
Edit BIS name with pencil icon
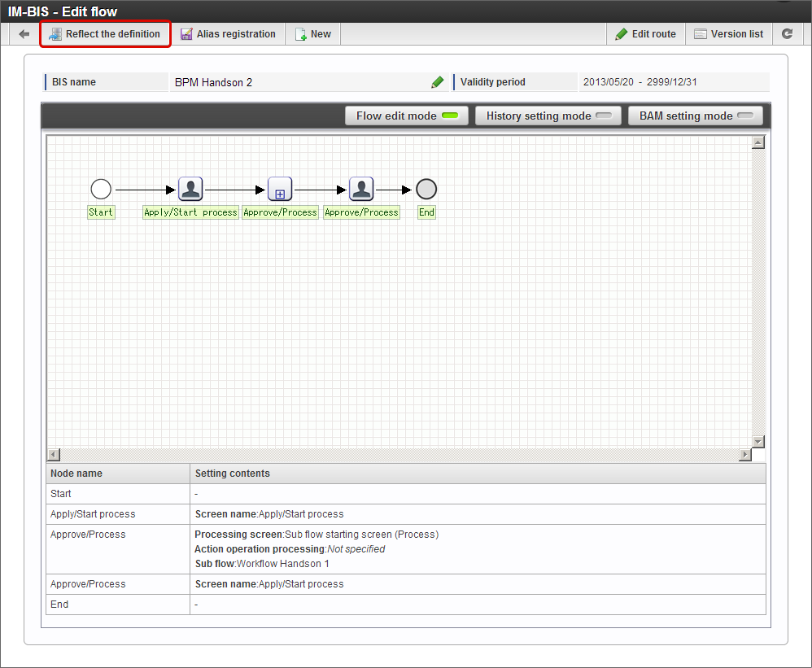pos(438,82)
